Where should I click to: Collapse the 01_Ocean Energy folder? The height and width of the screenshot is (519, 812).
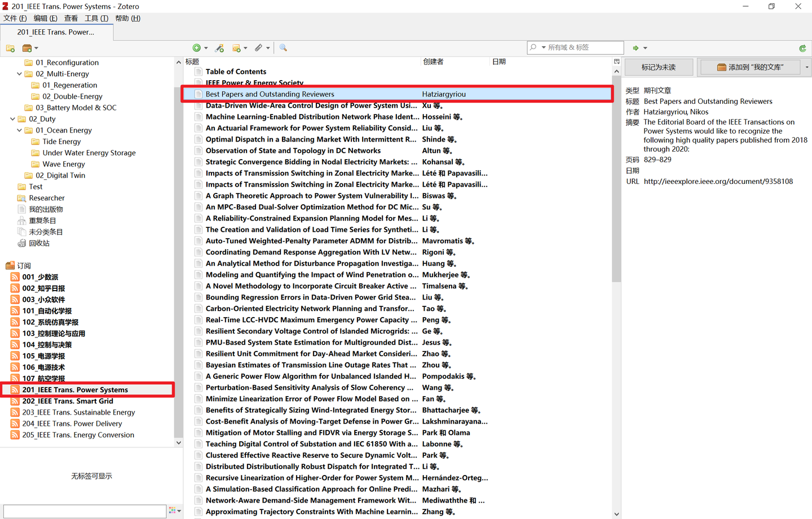(19, 130)
